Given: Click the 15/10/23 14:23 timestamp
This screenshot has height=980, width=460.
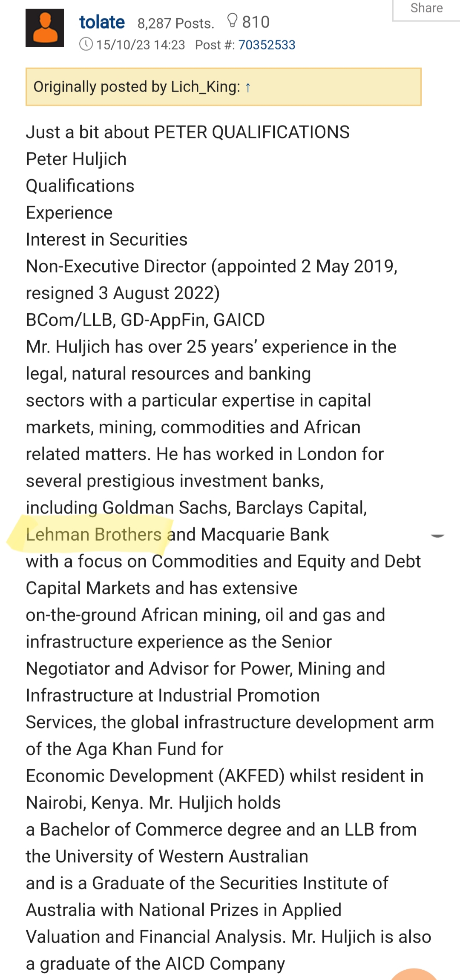Looking at the screenshot, I should pos(141,45).
